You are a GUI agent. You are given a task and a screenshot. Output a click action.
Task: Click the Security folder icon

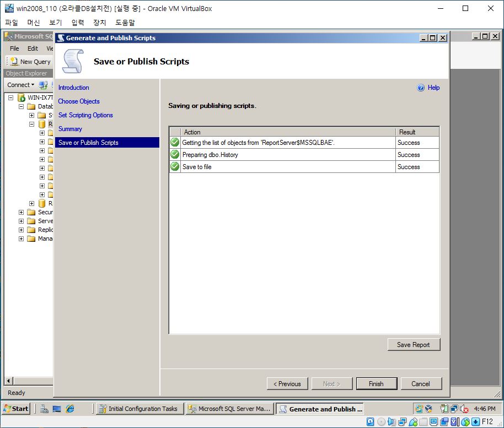tap(31, 212)
